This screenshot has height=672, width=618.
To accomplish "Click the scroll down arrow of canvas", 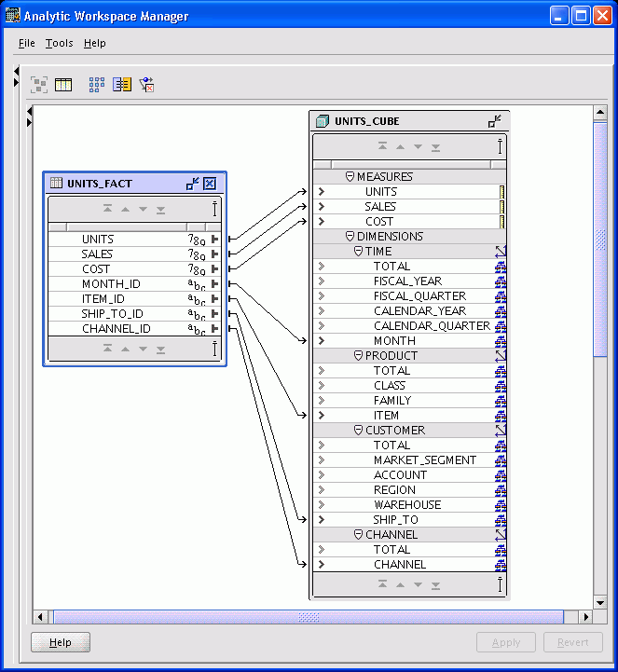I will 600,603.
